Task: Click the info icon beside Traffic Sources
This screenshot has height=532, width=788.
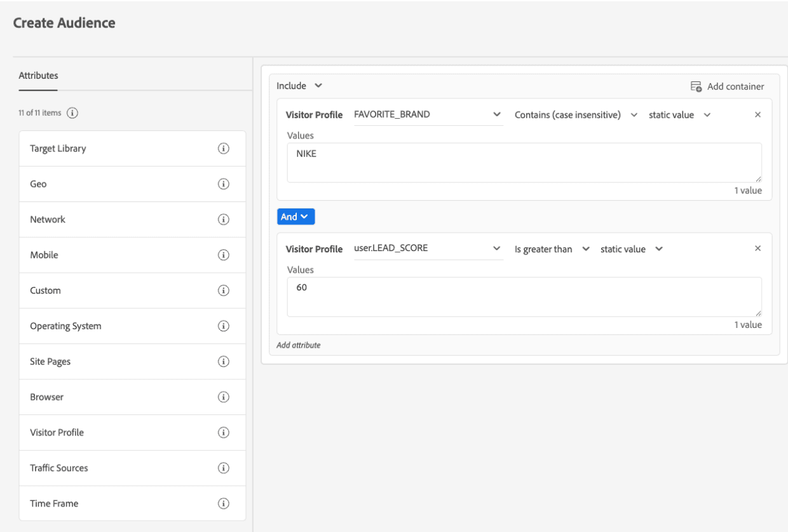Action: [x=223, y=468]
